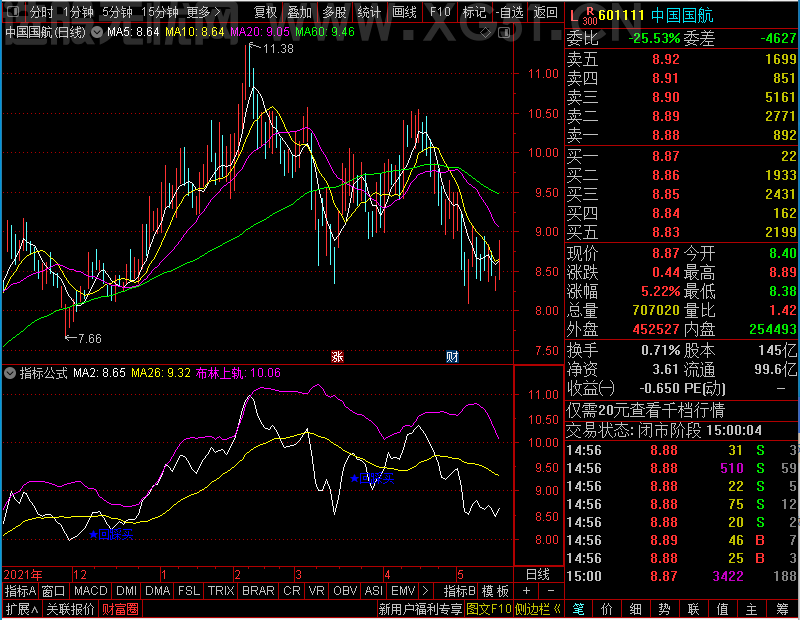Select the 1分钟 period
This screenshot has height=620, width=800.
pyautogui.click(x=79, y=12)
